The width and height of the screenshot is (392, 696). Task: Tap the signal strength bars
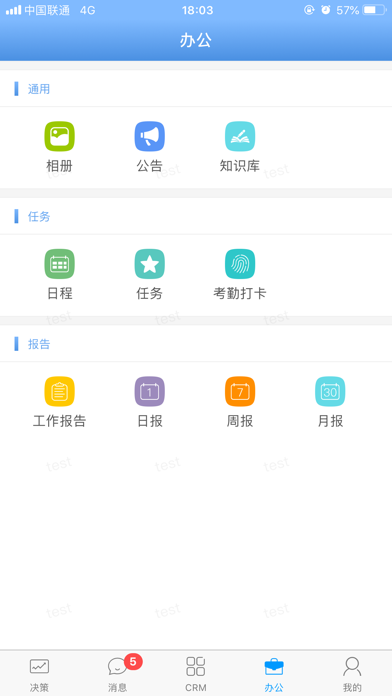(x=13, y=10)
